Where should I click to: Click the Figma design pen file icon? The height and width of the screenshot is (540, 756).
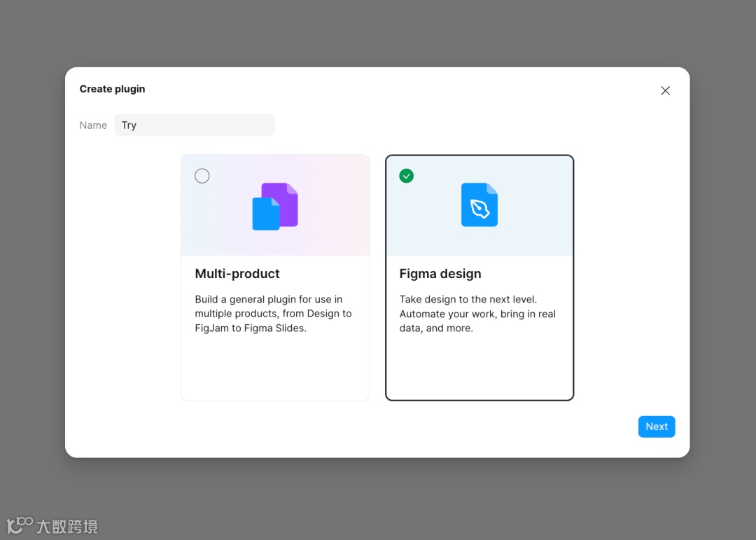[479, 205]
